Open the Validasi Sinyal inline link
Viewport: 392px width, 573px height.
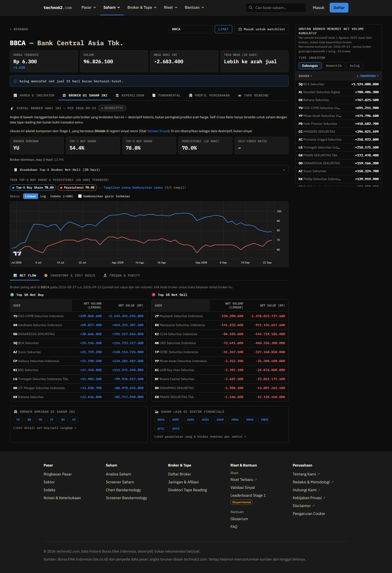158,131
